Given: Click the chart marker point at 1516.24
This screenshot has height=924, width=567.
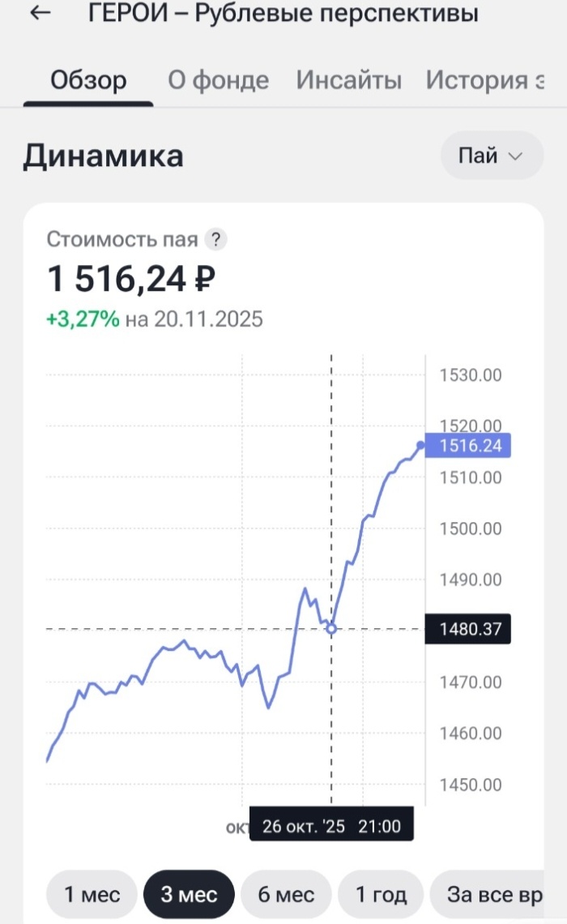Looking at the screenshot, I should [420, 444].
